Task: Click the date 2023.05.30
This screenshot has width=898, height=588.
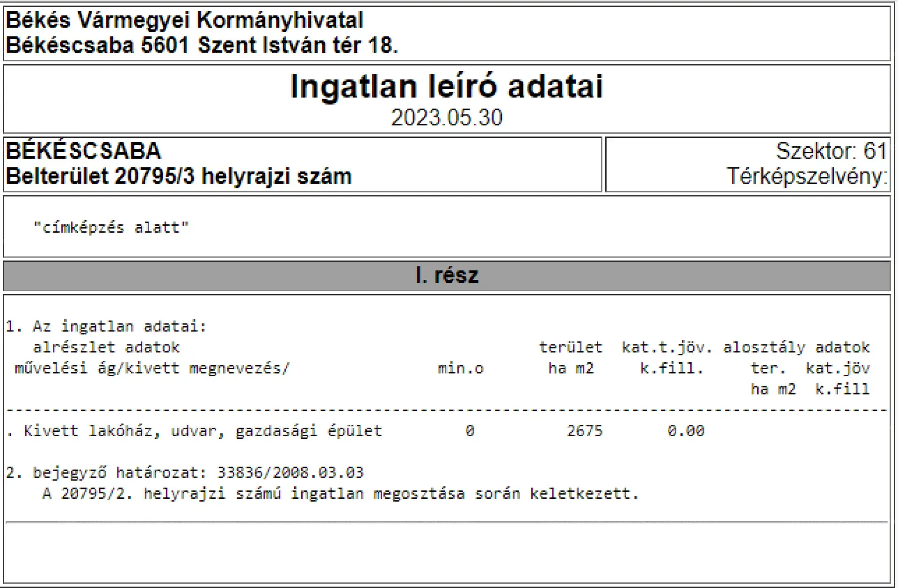Action: [x=447, y=117]
